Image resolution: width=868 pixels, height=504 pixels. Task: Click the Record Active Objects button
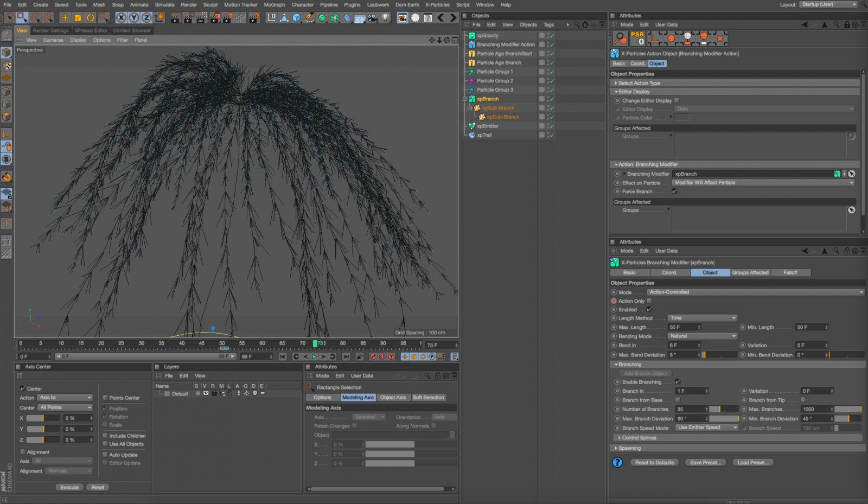coord(373,356)
